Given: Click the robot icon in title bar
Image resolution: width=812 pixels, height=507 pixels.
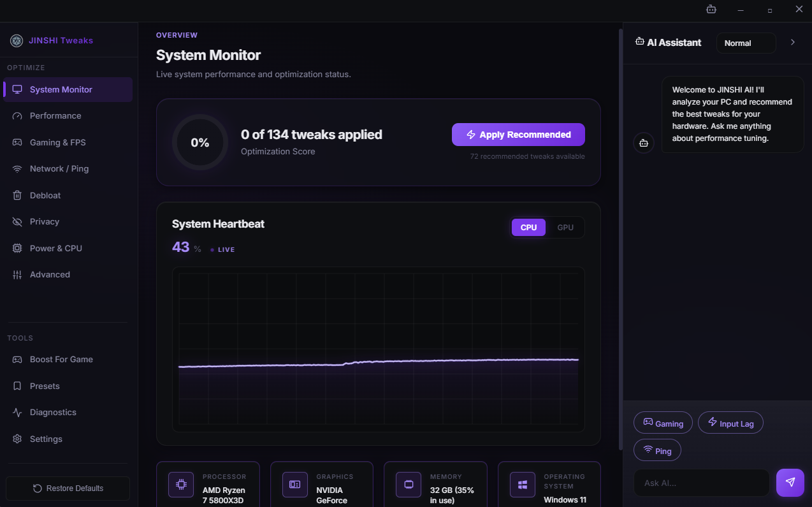Looking at the screenshot, I should point(711,10).
